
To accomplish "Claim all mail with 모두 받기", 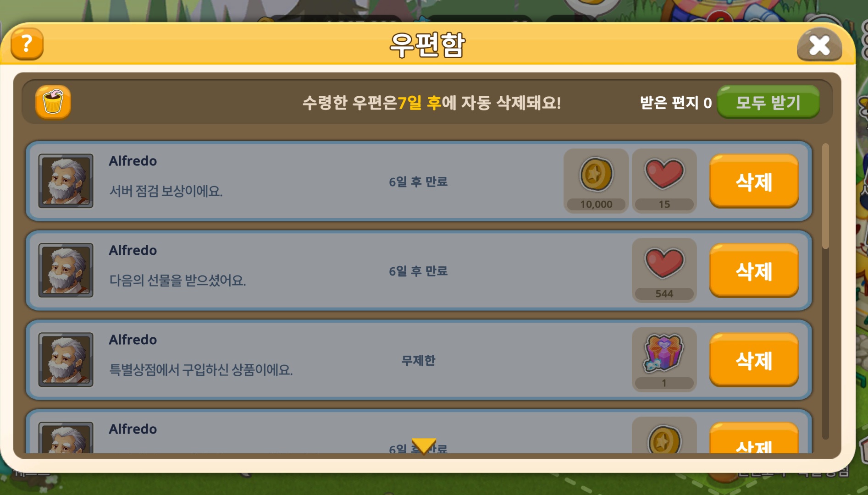I will coord(768,102).
